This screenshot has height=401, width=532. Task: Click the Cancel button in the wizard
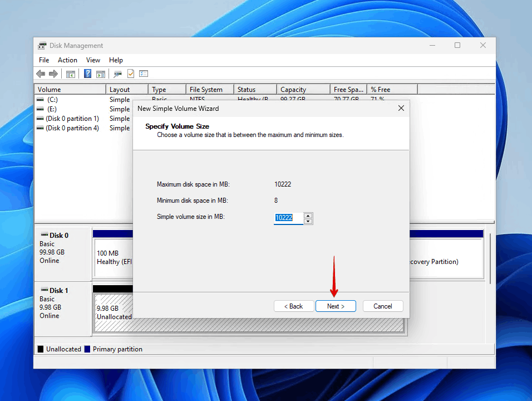[383, 306]
